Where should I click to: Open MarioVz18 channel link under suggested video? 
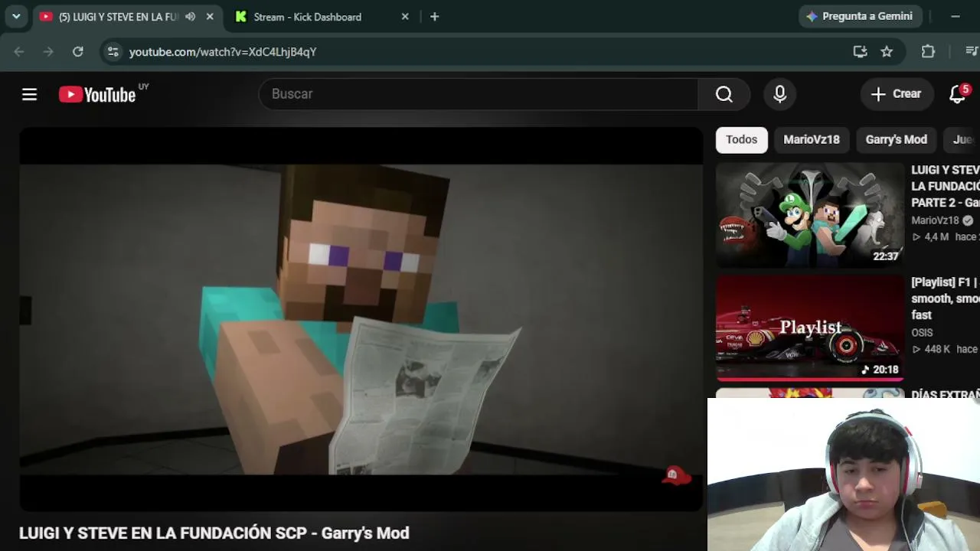coord(935,220)
